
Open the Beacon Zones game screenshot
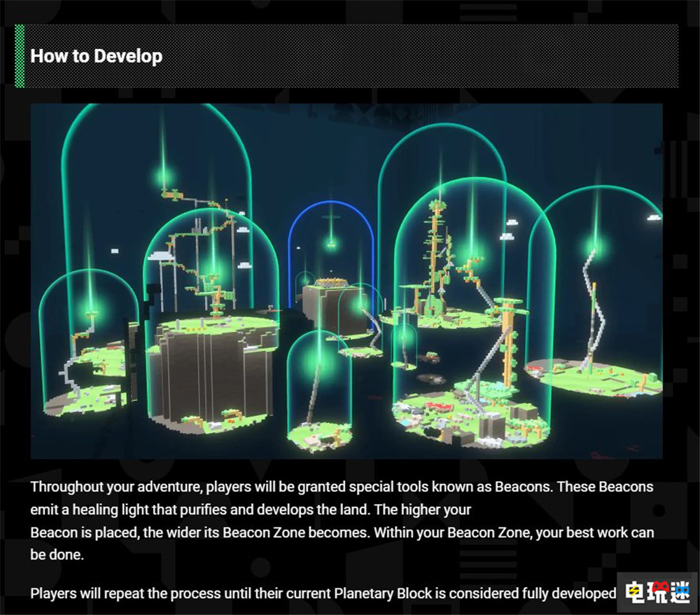346,280
